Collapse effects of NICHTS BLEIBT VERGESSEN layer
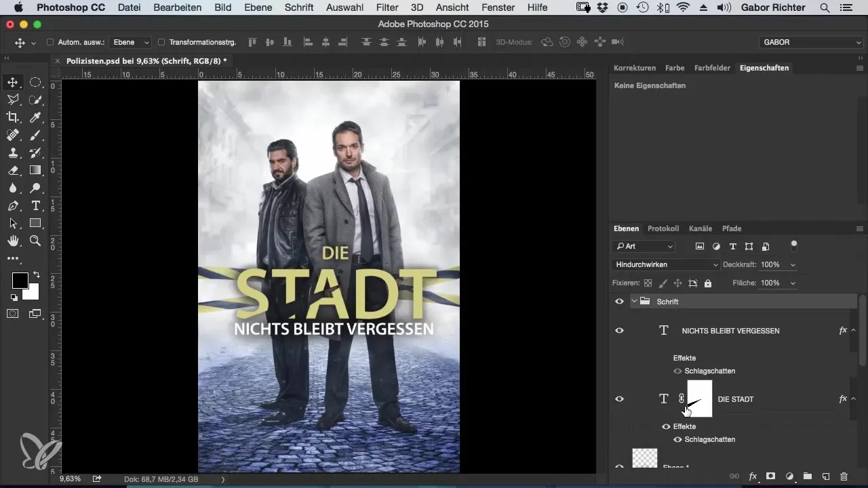Screen dimensions: 868x488 tap(853, 331)
